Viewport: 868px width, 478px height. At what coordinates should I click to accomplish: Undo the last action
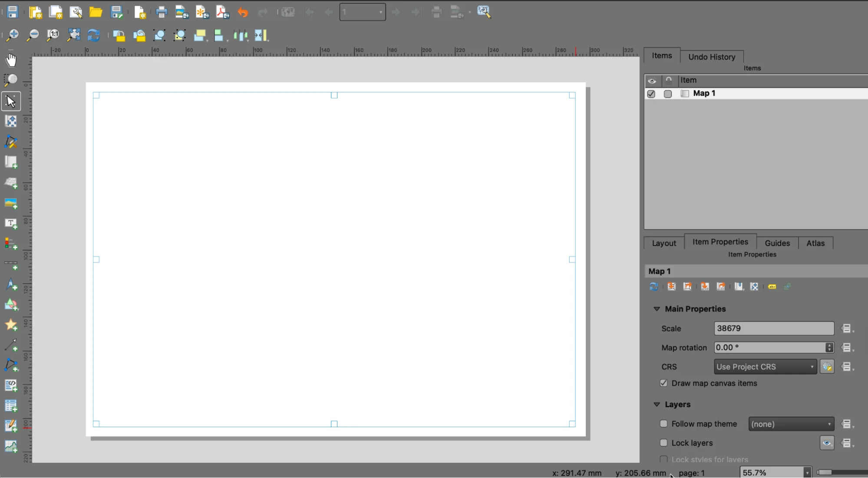[242, 12]
